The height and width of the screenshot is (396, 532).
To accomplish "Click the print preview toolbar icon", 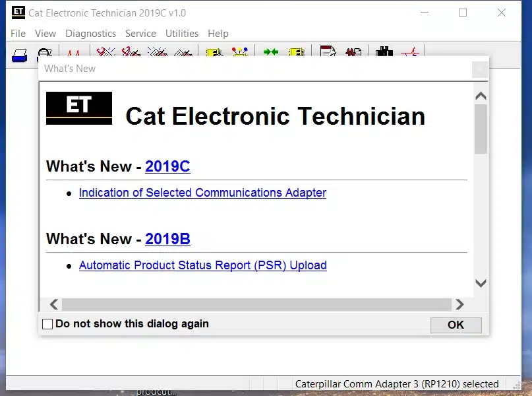I will pyautogui.click(x=44, y=54).
